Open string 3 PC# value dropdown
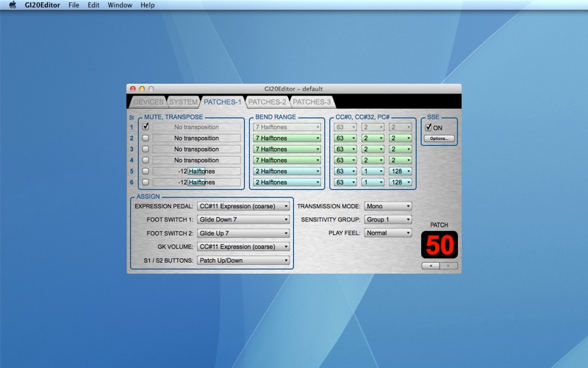The width and height of the screenshot is (588, 368). (x=400, y=149)
